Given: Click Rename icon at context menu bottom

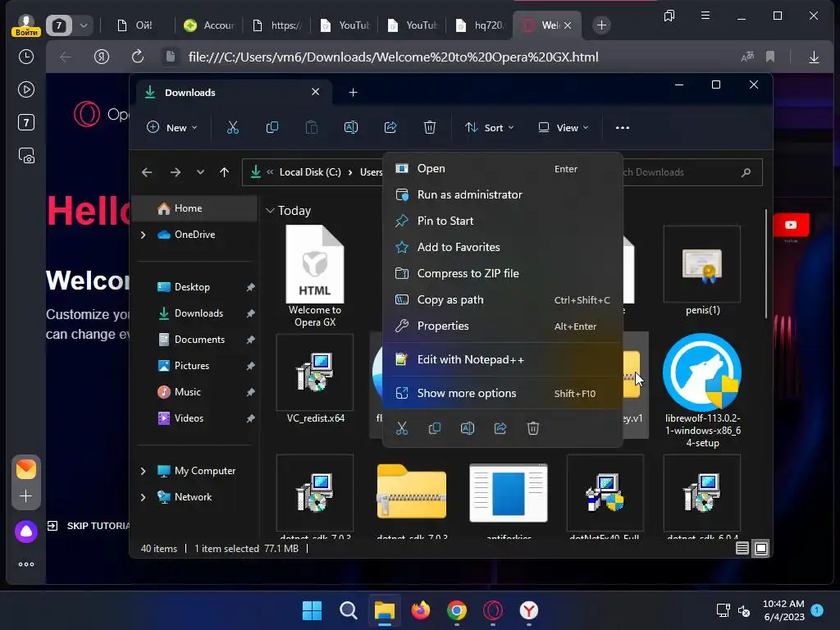Looking at the screenshot, I should tap(467, 428).
